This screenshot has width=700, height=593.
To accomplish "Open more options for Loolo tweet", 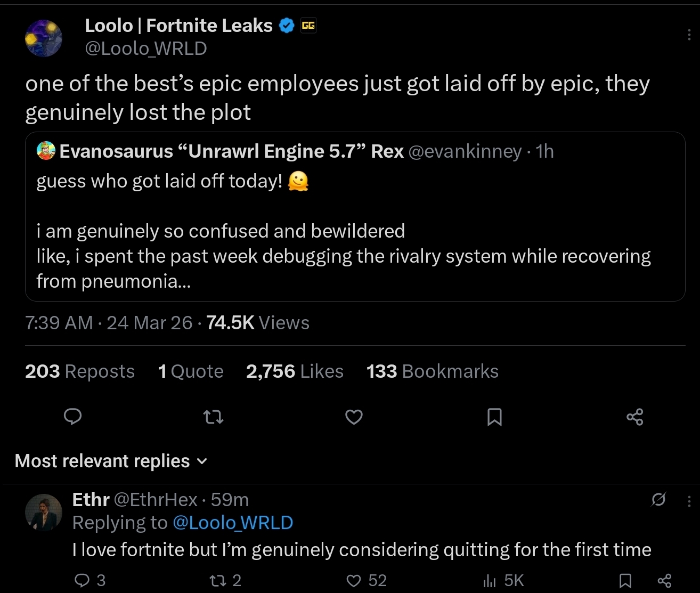I will point(689,35).
